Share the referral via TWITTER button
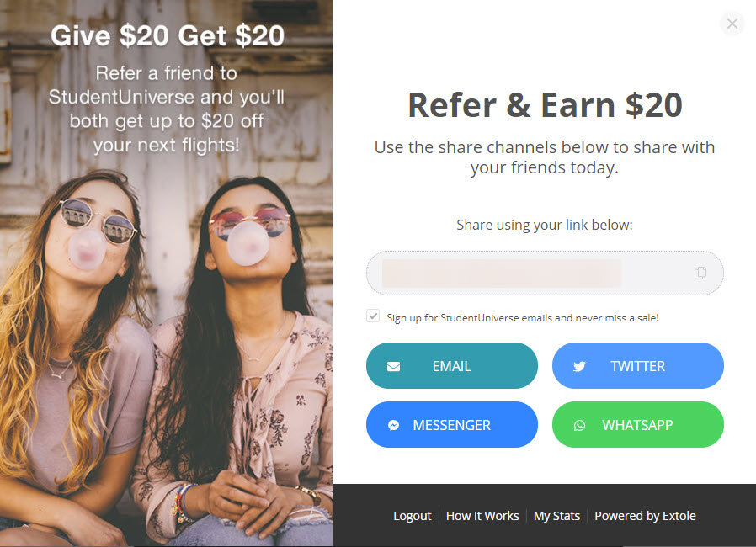The height and width of the screenshot is (547, 756). tap(638, 366)
